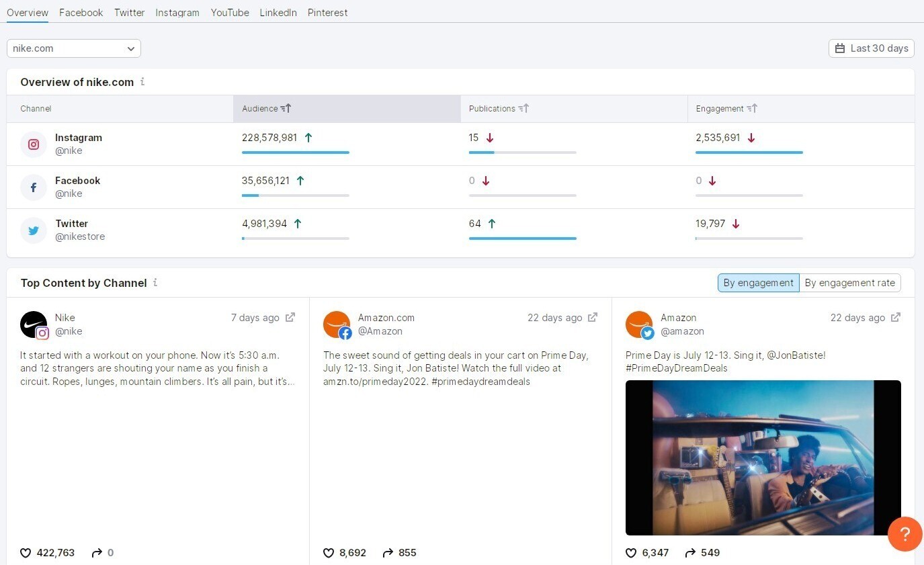Open the YouTube tab
Image resolution: width=924 pixels, height=565 pixels.
point(230,13)
